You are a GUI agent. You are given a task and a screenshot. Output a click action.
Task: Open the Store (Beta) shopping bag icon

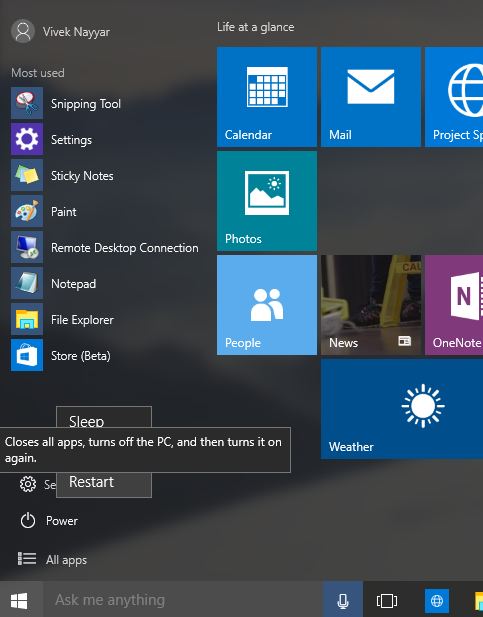[27, 355]
